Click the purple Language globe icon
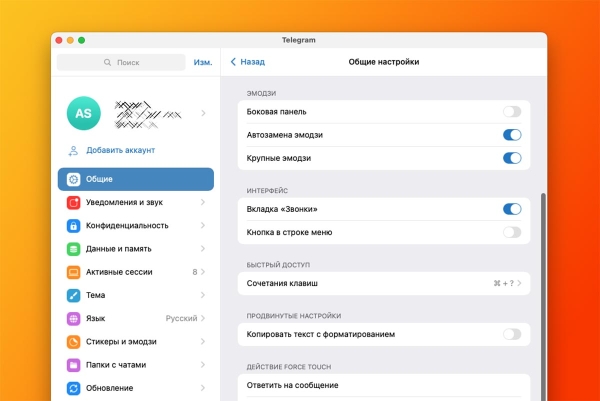 pyautogui.click(x=74, y=319)
